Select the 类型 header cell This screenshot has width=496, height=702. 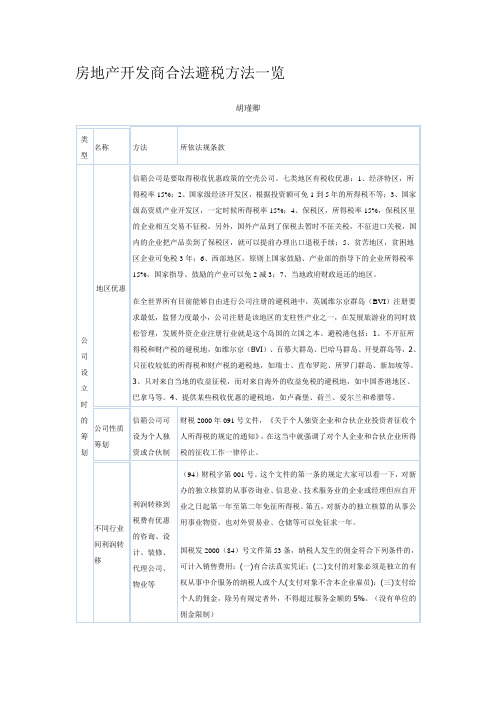[x=85, y=147]
